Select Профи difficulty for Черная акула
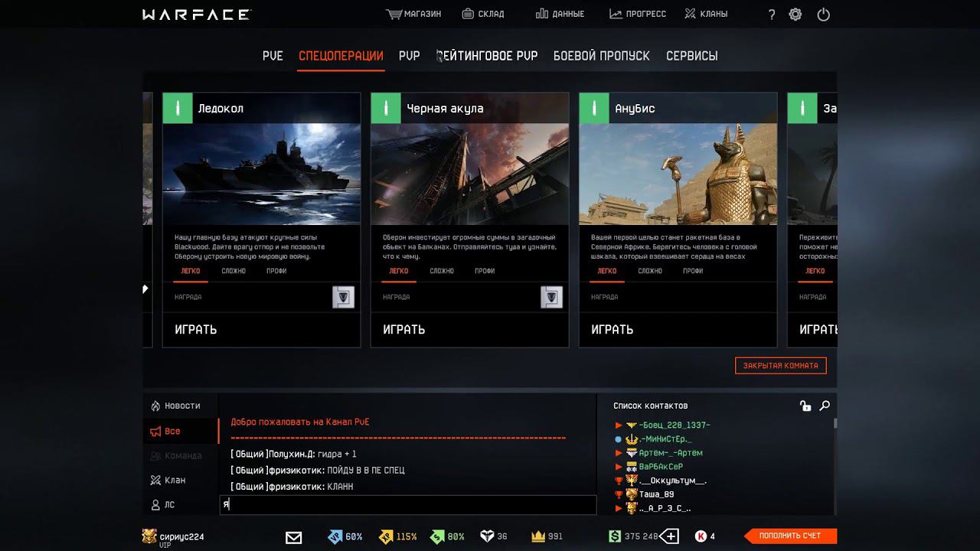The height and width of the screenshot is (551, 980). [485, 271]
